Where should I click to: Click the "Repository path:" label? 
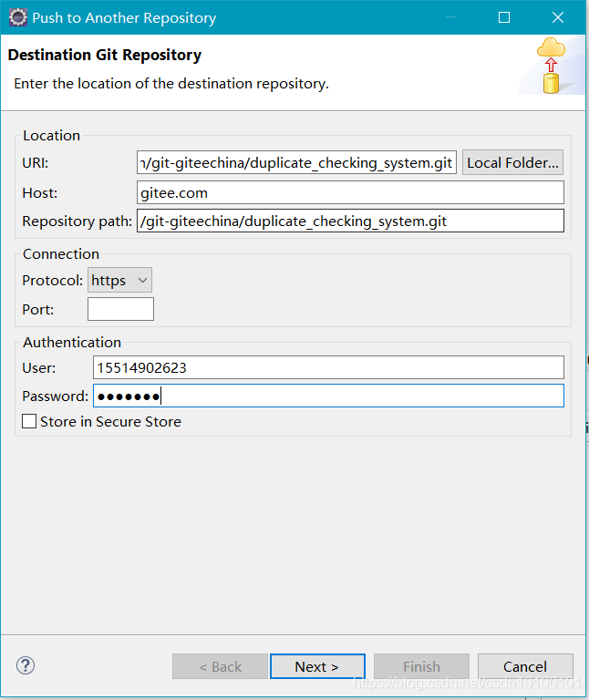coord(77,221)
